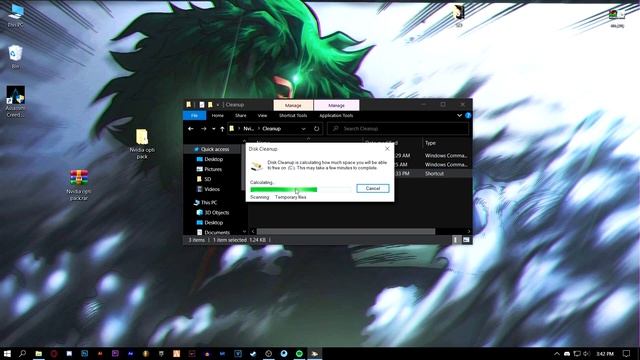
Task: Open the View ribbon tab
Action: tap(262, 116)
